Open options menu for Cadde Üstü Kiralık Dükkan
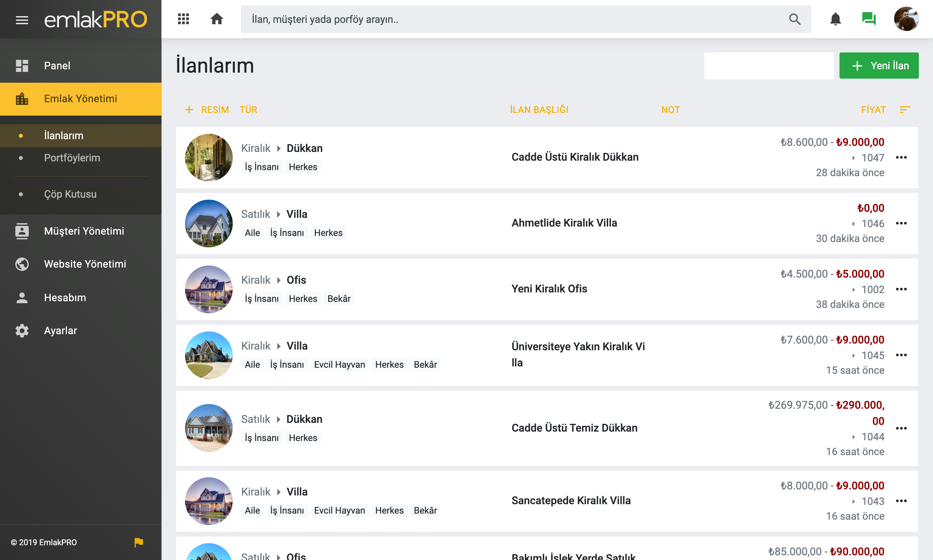 901,157
